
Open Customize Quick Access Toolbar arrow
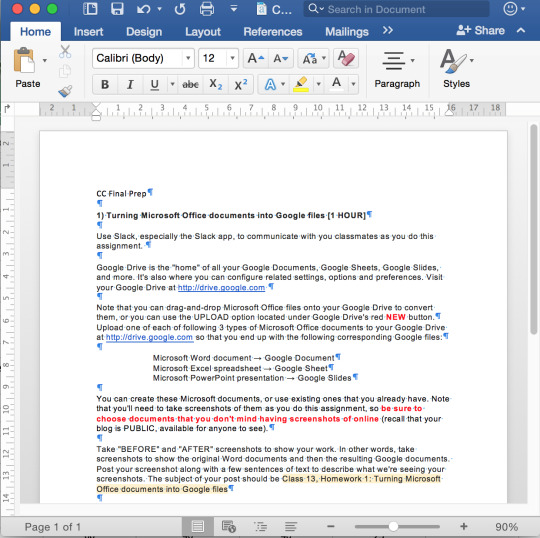[233, 9]
